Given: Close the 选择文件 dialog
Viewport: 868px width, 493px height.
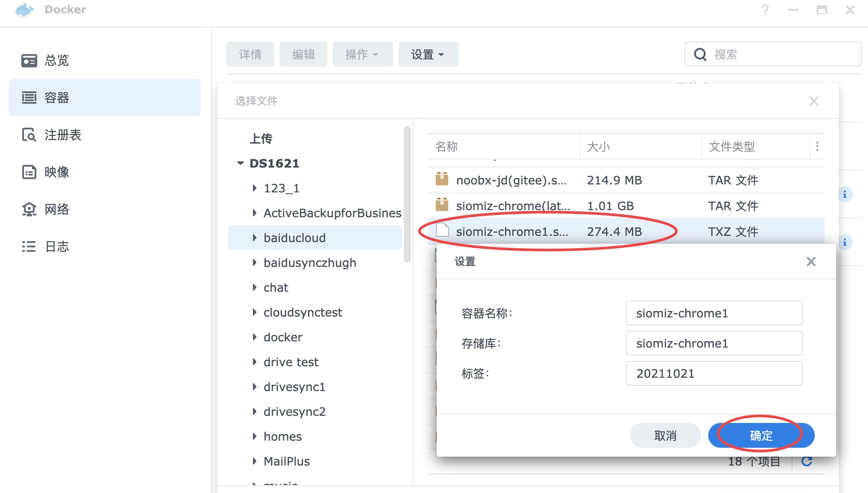Looking at the screenshot, I should 814,101.
